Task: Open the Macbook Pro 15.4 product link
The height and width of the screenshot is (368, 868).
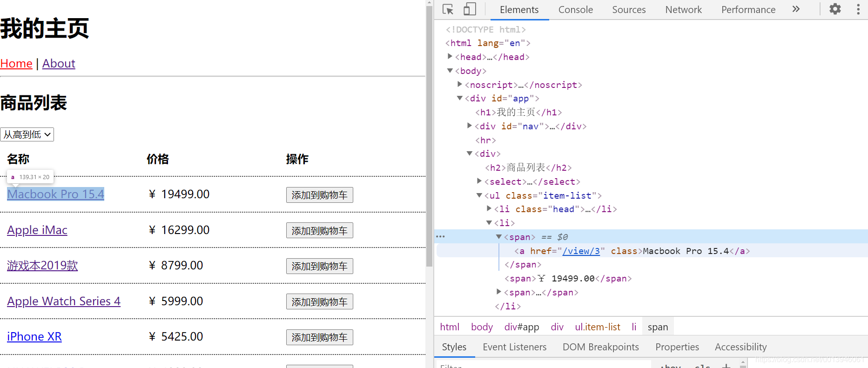Action: 55,194
